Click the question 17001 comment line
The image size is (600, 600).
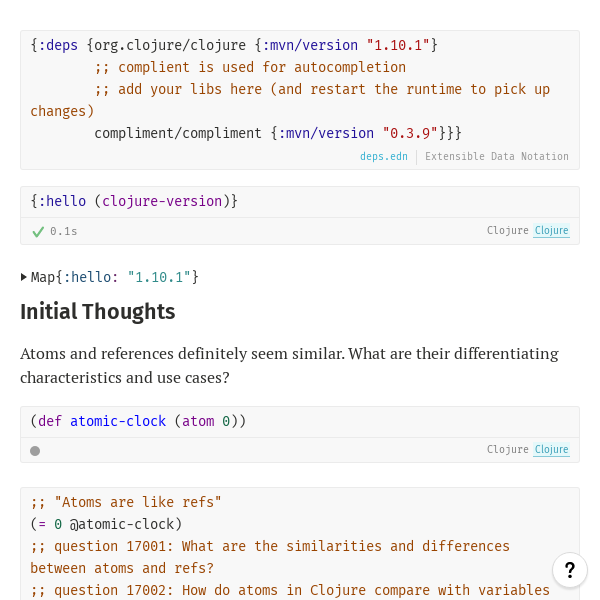pyautogui.click(x=270, y=546)
